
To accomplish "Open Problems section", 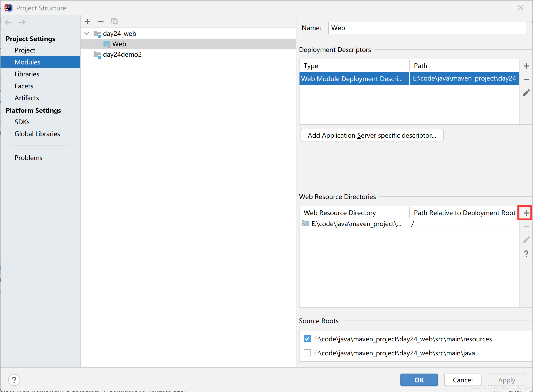I will point(28,158).
